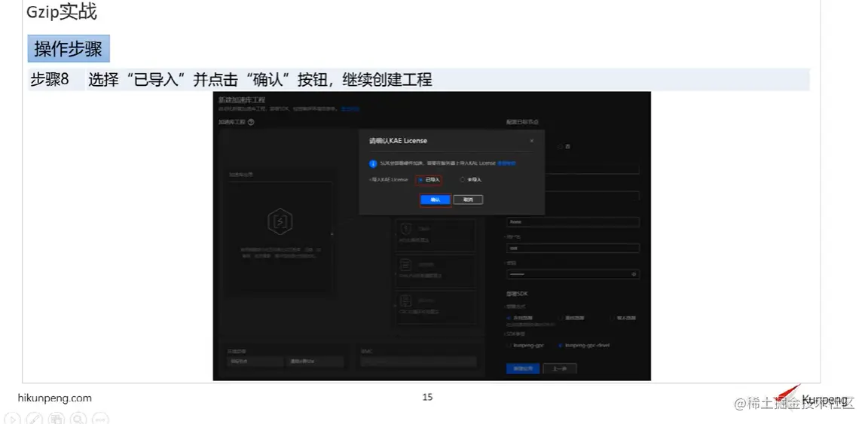Click the 操作步骤 heading box
This screenshot has height=424, width=868.
[x=69, y=49]
